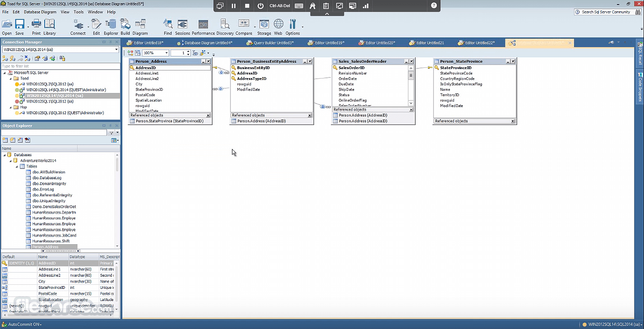Open the File menu
Image resolution: width=644 pixels, height=329 pixels.
pos(5,12)
